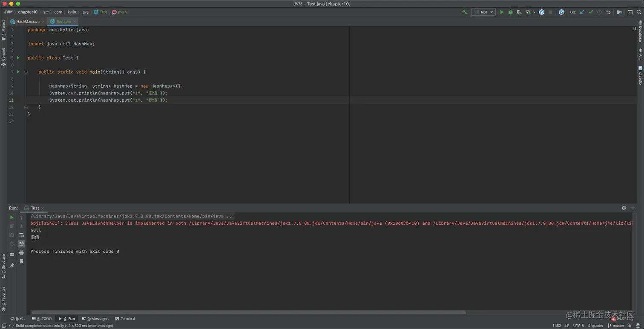Screen dimensions: 644x329
Task: Open Search Everywhere magnifier
Action: [638, 12]
